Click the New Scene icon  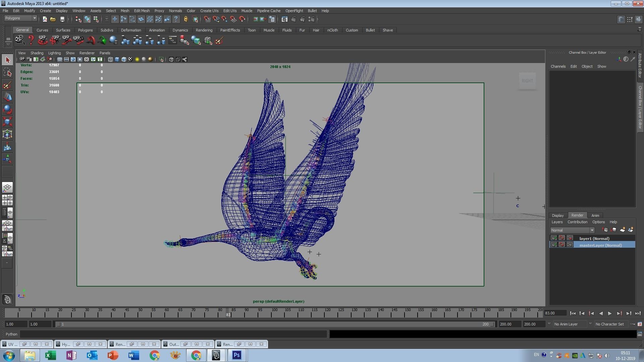(45, 19)
